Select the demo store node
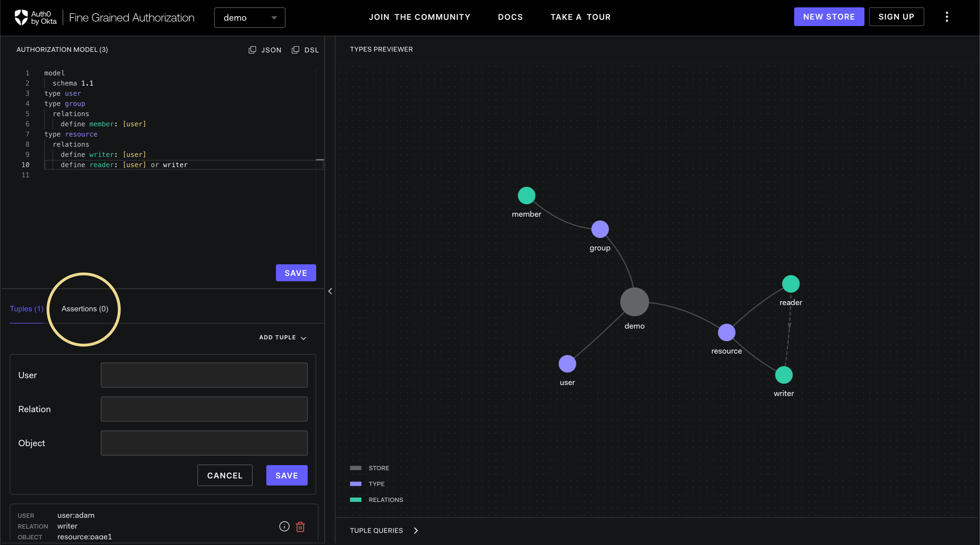 [634, 302]
